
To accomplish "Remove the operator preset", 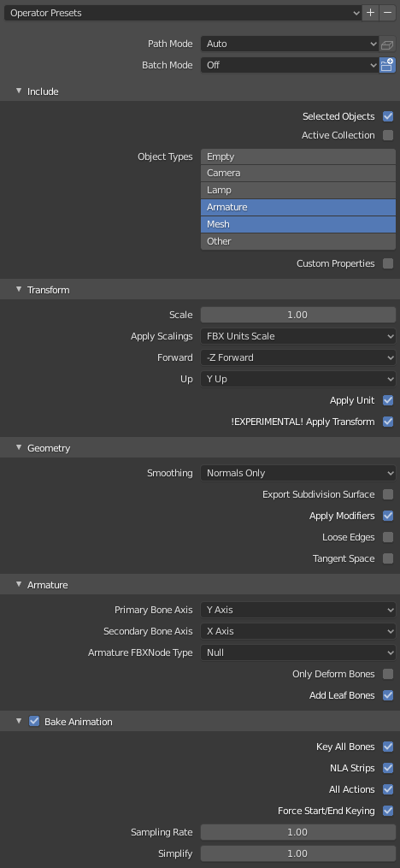I will 388,13.
